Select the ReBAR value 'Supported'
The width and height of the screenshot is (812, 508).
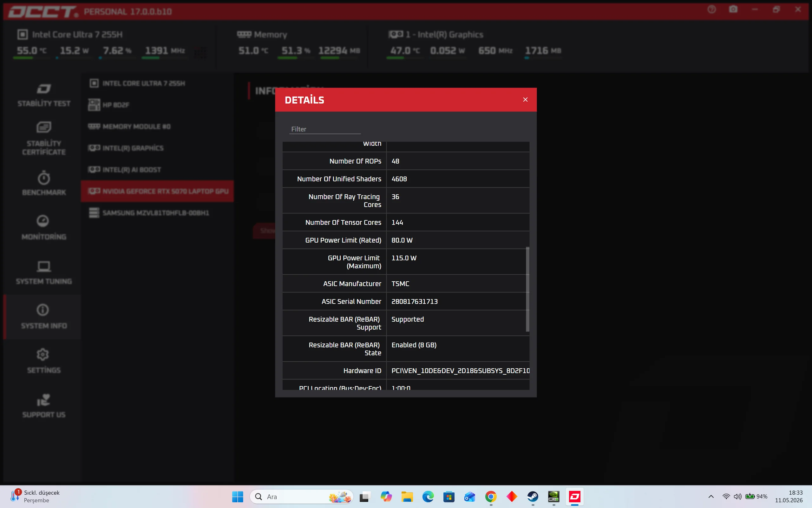pyautogui.click(x=408, y=319)
